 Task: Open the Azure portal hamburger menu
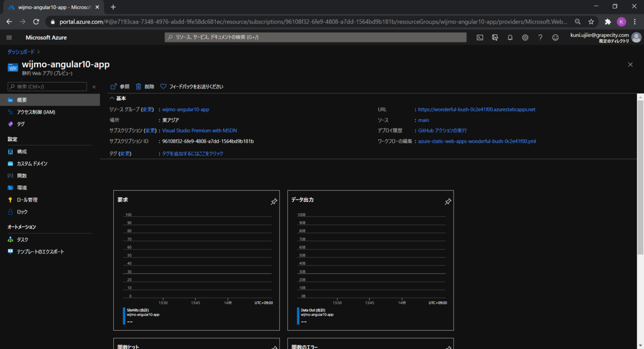click(x=9, y=38)
